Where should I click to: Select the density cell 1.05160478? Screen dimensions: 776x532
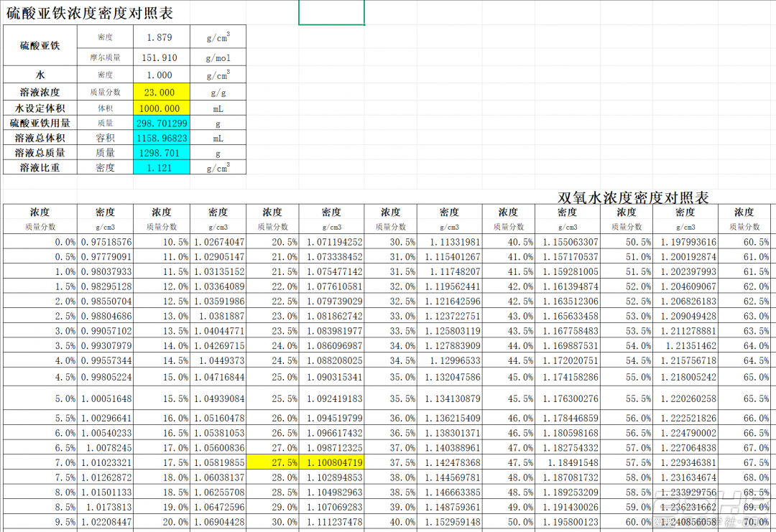coord(218,418)
